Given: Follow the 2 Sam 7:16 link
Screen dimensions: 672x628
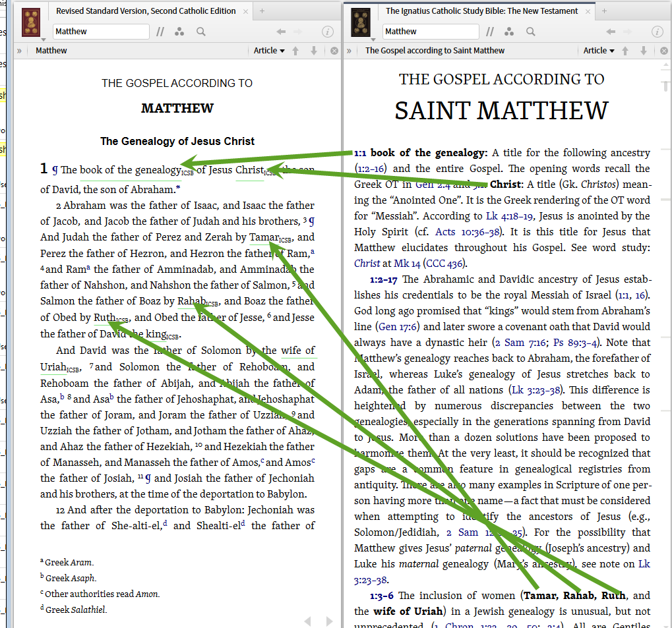Looking at the screenshot, I should click(x=521, y=343).
